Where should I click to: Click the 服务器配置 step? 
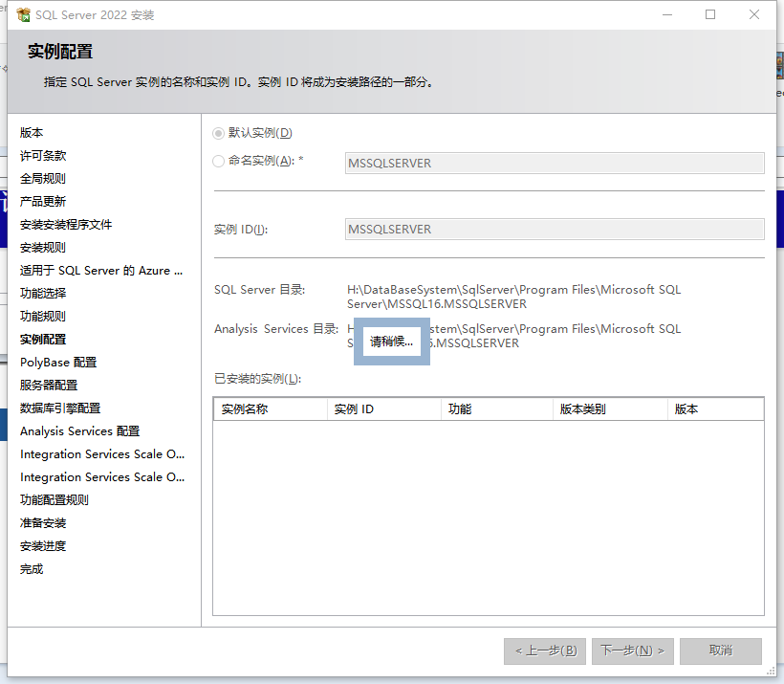tap(49, 386)
